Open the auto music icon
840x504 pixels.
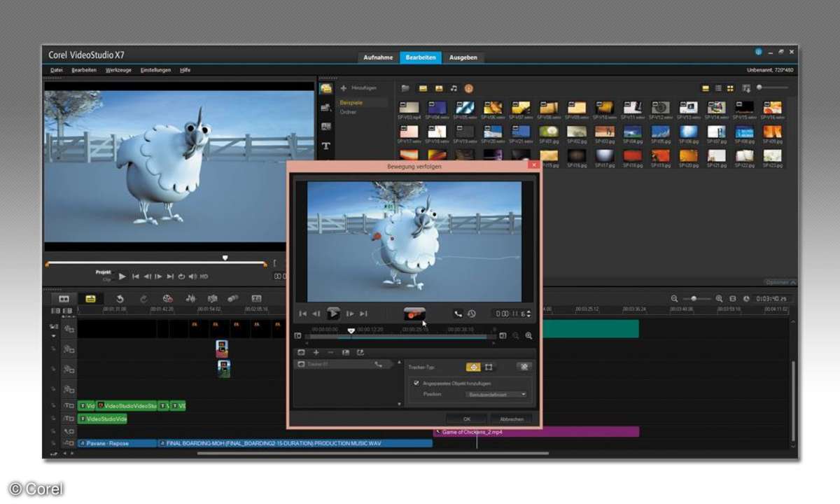click(x=212, y=299)
